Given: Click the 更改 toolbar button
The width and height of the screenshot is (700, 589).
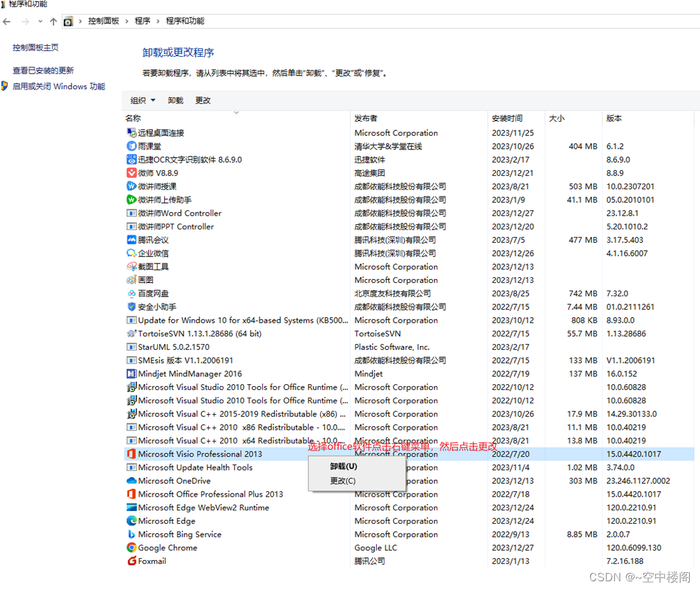Looking at the screenshot, I should [x=203, y=101].
